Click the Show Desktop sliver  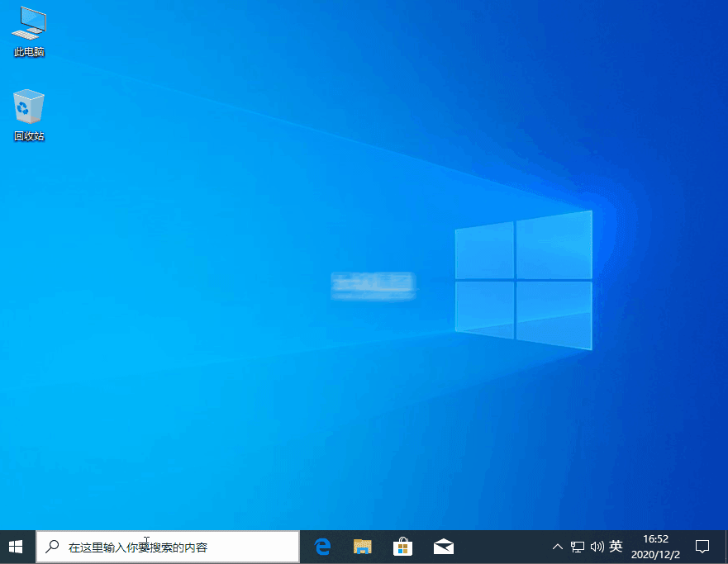[726, 547]
